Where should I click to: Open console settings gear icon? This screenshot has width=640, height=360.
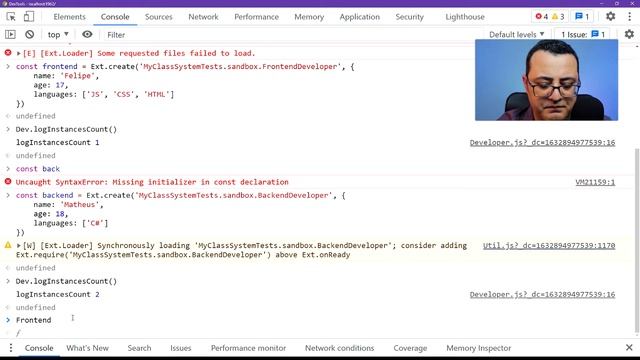pos(629,35)
